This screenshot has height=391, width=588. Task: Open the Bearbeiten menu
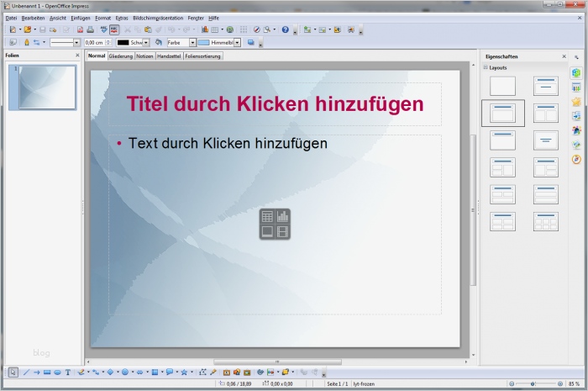coord(33,18)
